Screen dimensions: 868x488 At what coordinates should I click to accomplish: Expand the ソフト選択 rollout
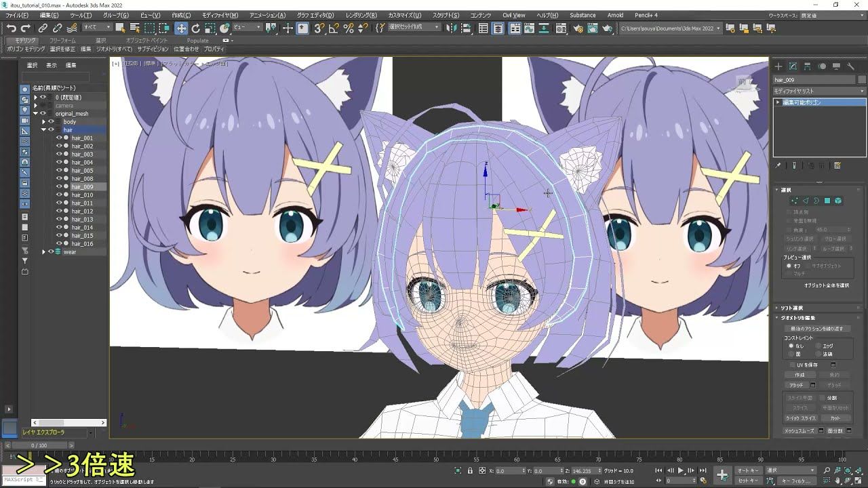819,308
